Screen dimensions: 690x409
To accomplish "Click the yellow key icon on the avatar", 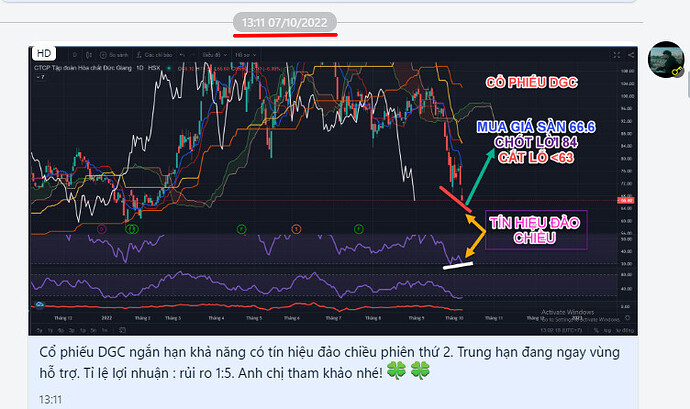I will coord(676,70).
